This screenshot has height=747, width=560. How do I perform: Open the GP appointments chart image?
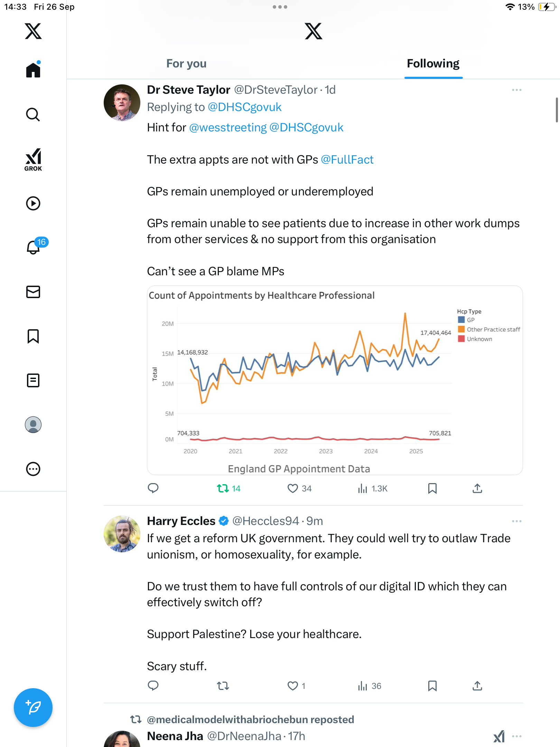(x=335, y=380)
